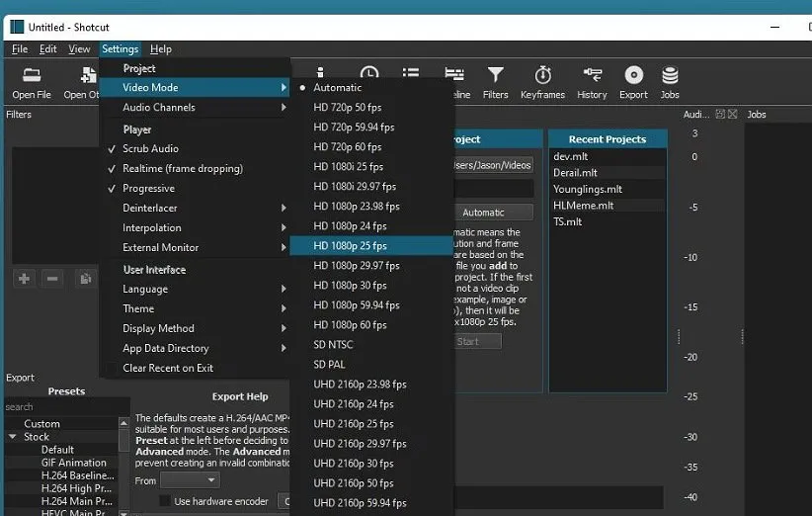The height and width of the screenshot is (516, 812).
Task: Open recent project Younglings.mlt
Action: pos(608,189)
